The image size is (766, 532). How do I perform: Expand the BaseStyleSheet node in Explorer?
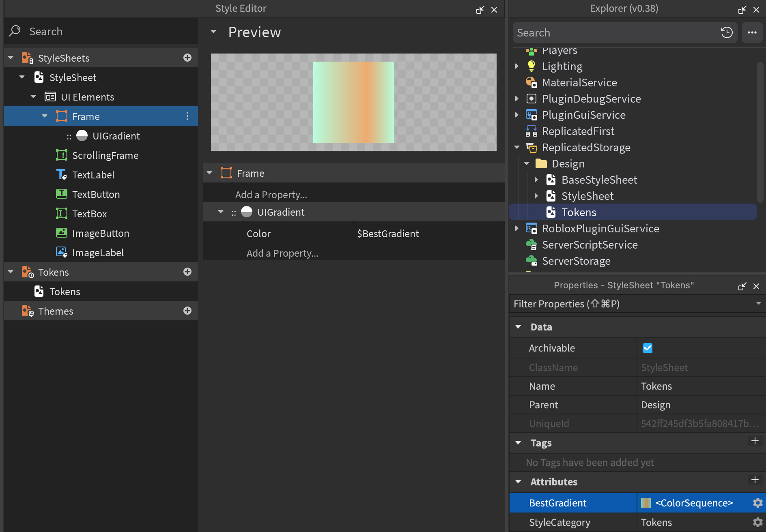click(x=536, y=180)
